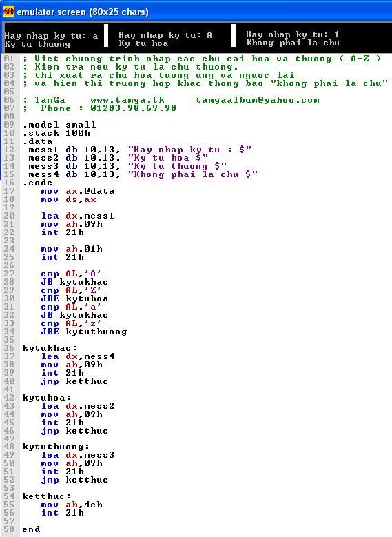Click the 'Ky tu hoa' emulator output
This screenshot has height=537, width=392.
[x=143, y=43]
